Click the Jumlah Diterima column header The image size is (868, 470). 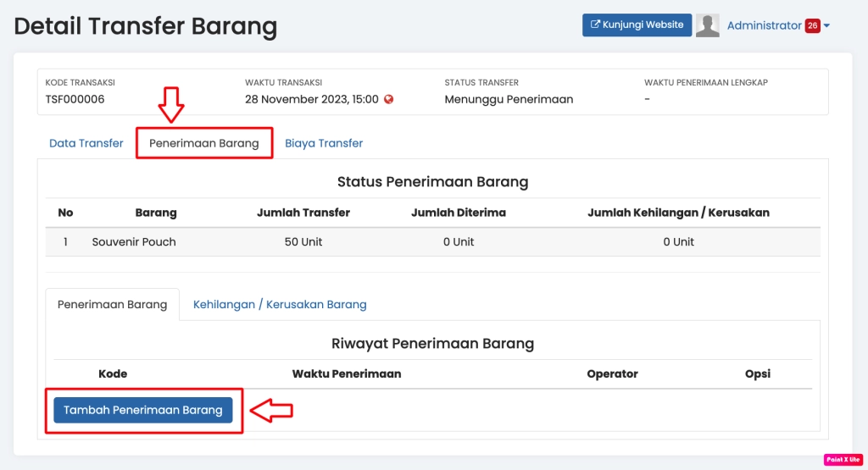coord(459,213)
